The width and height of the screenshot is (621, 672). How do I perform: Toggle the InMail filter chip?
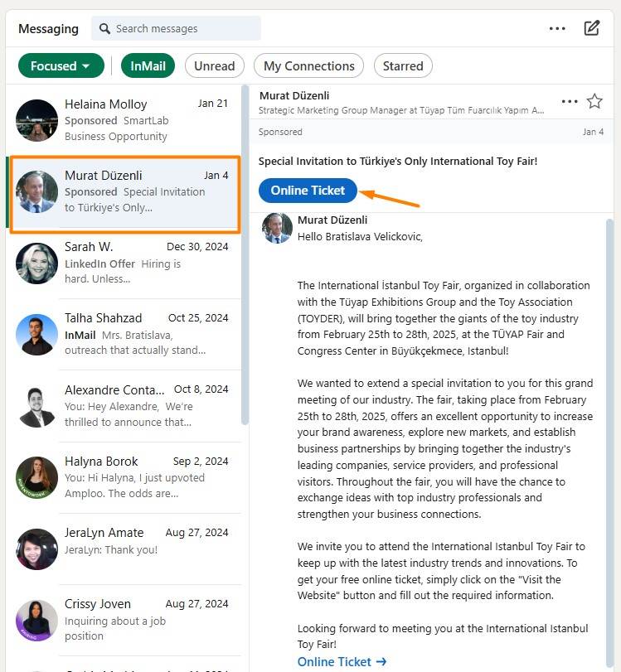[148, 65]
